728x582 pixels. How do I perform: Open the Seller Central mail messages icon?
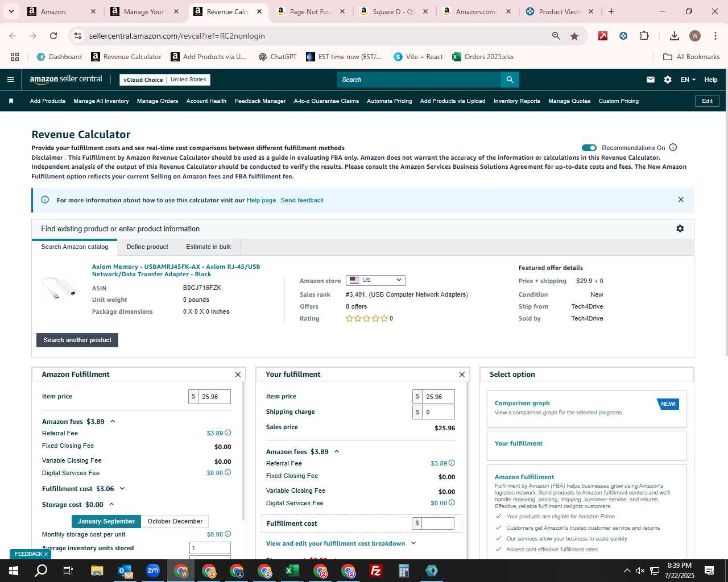pos(651,80)
